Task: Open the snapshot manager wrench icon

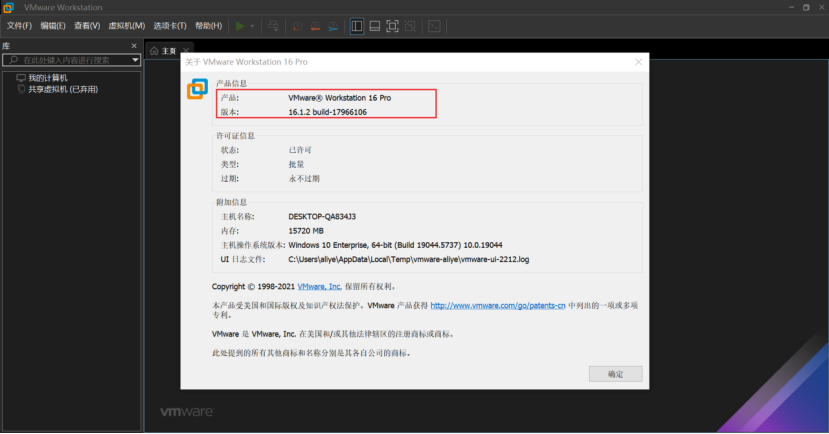Action: 333,26
